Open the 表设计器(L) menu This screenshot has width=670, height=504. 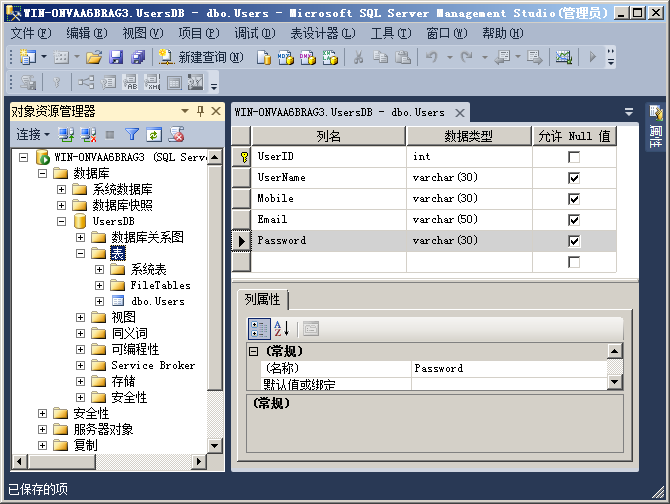click(x=323, y=33)
